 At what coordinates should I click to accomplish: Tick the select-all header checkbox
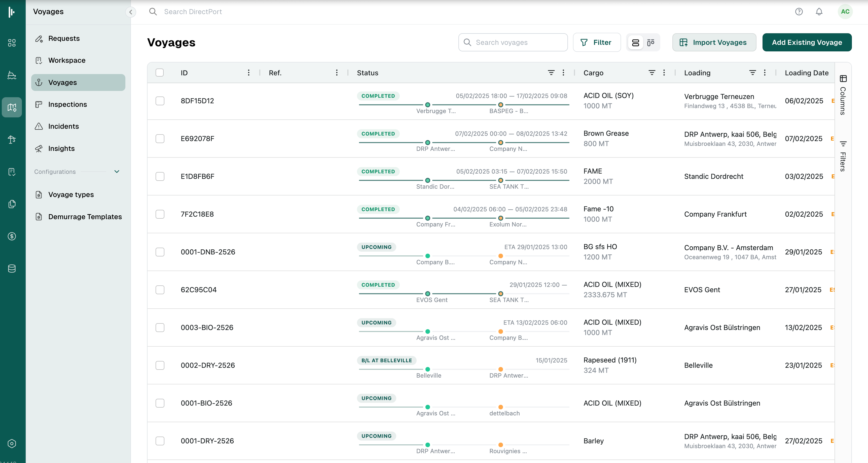(160, 73)
